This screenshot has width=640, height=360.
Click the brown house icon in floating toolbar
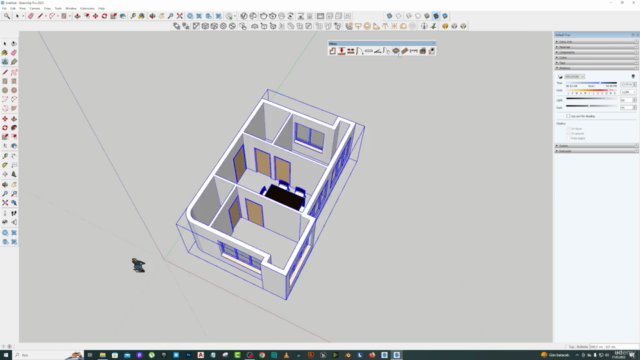(x=422, y=51)
